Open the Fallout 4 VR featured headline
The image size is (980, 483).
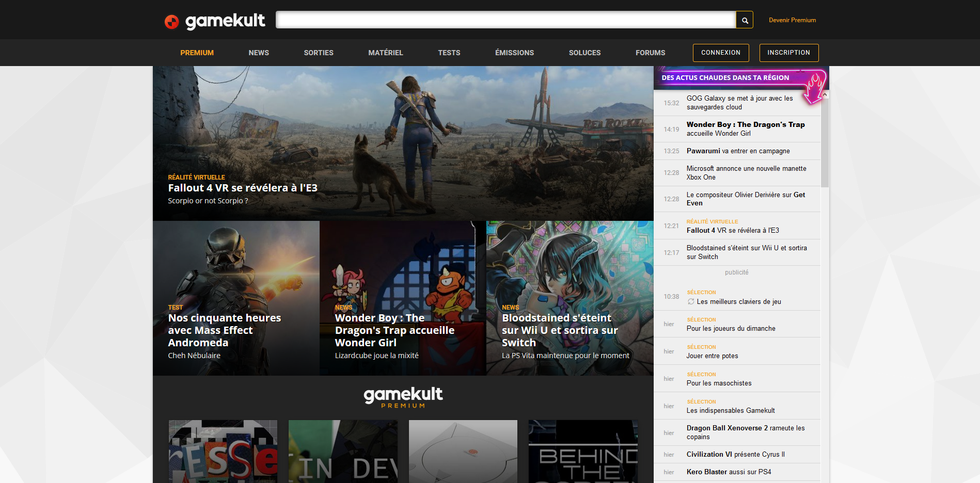click(x=243, y=188)
